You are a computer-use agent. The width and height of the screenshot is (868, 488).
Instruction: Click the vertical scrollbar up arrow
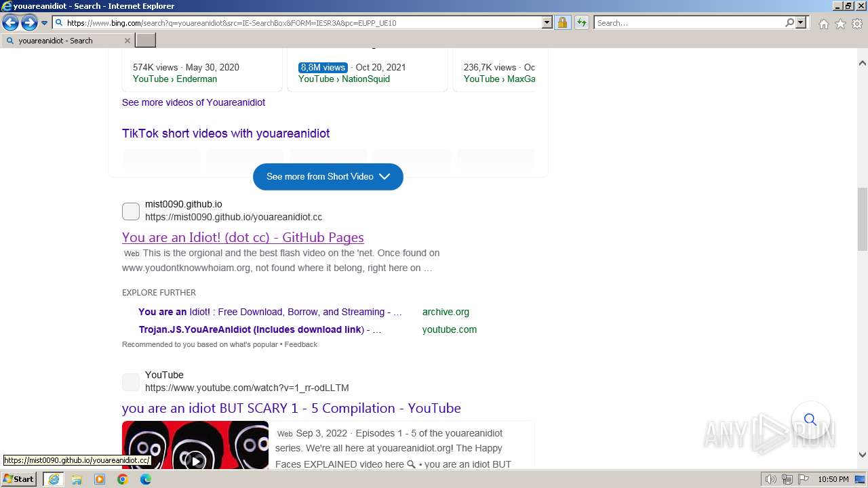(x=863, y=63)
